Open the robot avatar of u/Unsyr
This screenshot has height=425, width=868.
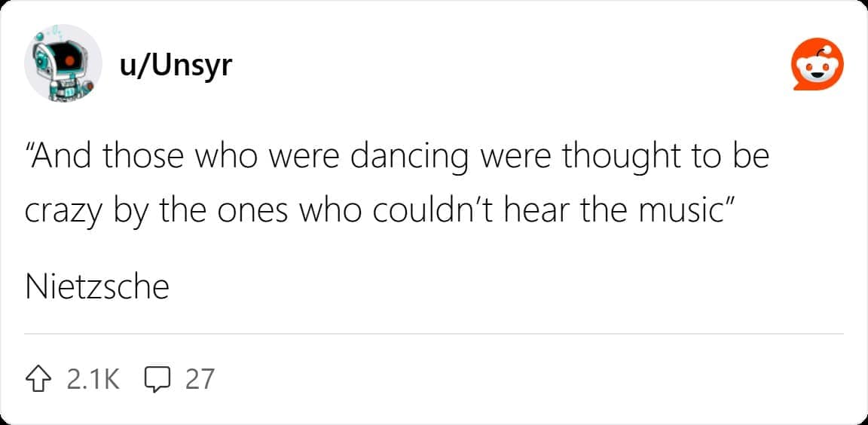pos(64,66)
